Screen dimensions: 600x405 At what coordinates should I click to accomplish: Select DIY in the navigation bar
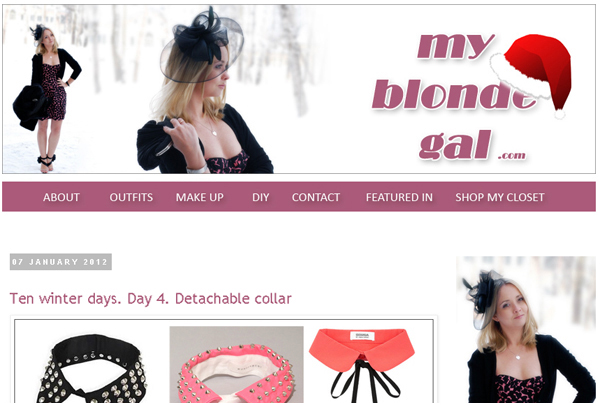pyautogui.click(x=261, y=197)
